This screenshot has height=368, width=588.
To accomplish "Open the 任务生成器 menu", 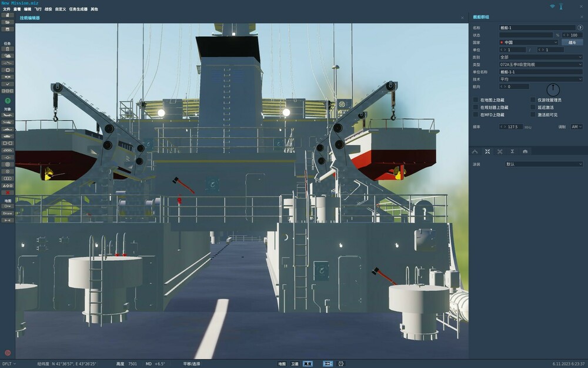I will click(78, 9).
